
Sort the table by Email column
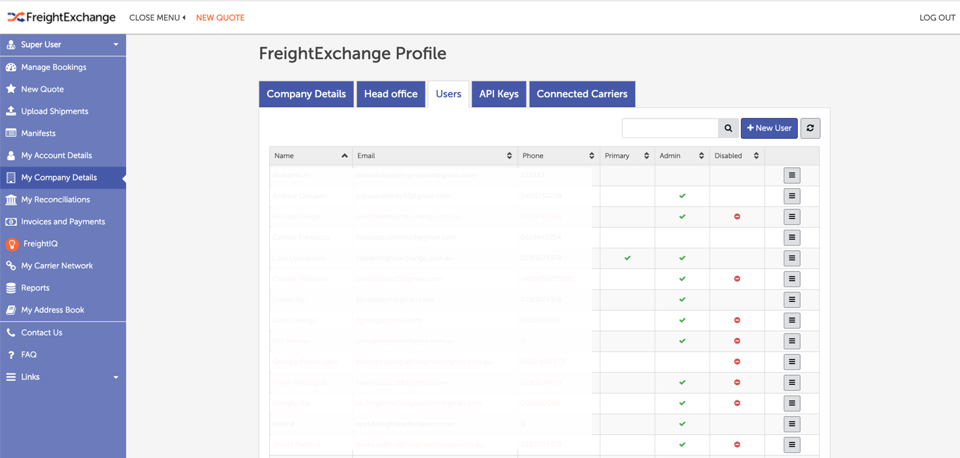[435, 156]
